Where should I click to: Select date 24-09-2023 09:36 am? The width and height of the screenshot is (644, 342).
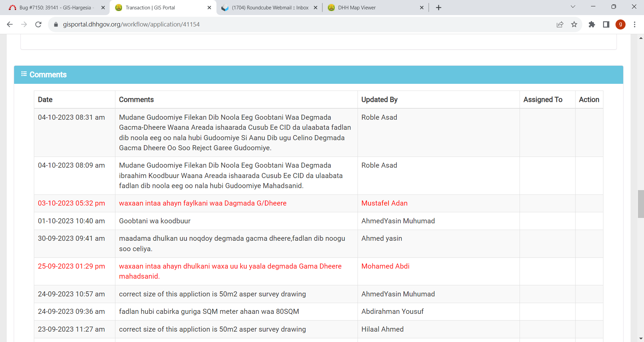click(x=71, y=311)
